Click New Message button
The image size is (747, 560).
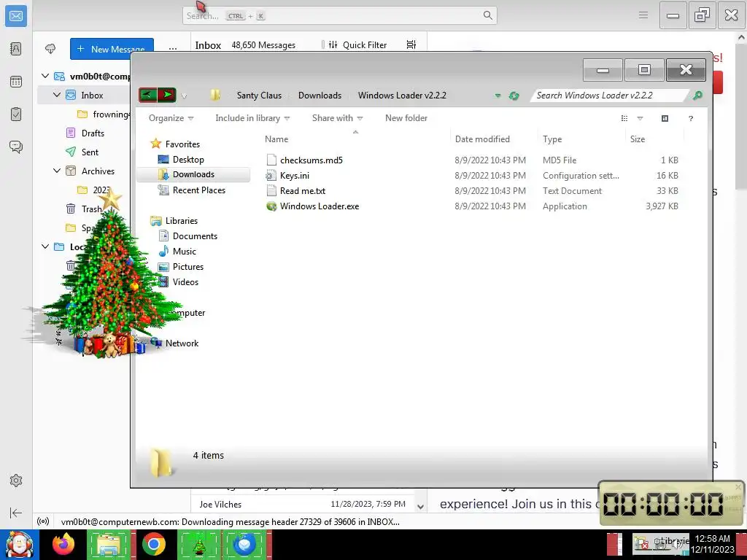[x=112, y=49]
